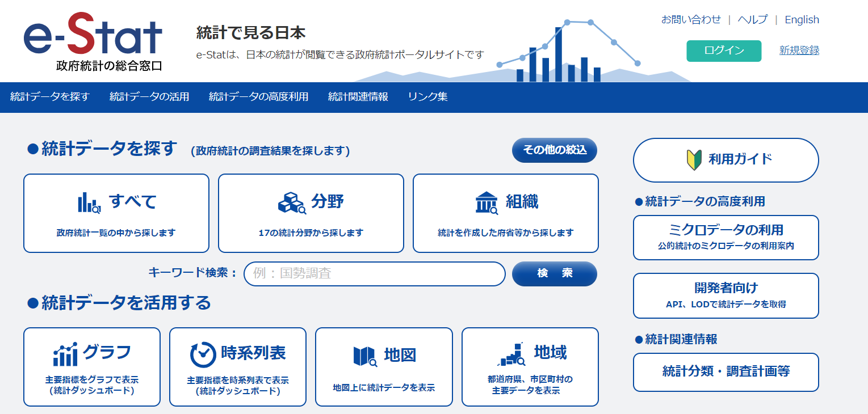Click the map icon beside 地図
Image resolution: width=868 pixels, height=414 pixels.
(365, 356)
